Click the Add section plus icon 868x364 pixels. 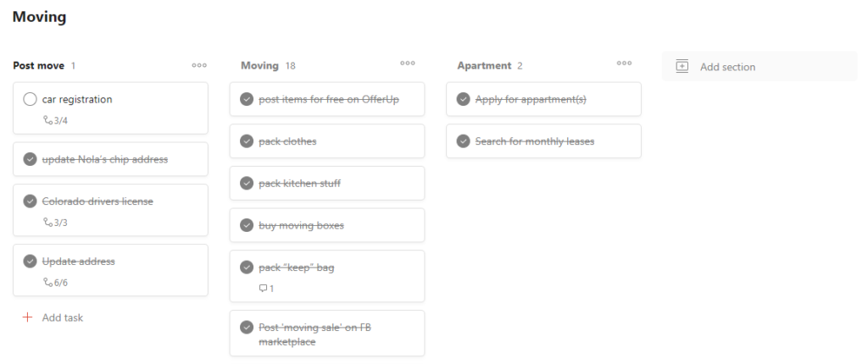point(682,66)
